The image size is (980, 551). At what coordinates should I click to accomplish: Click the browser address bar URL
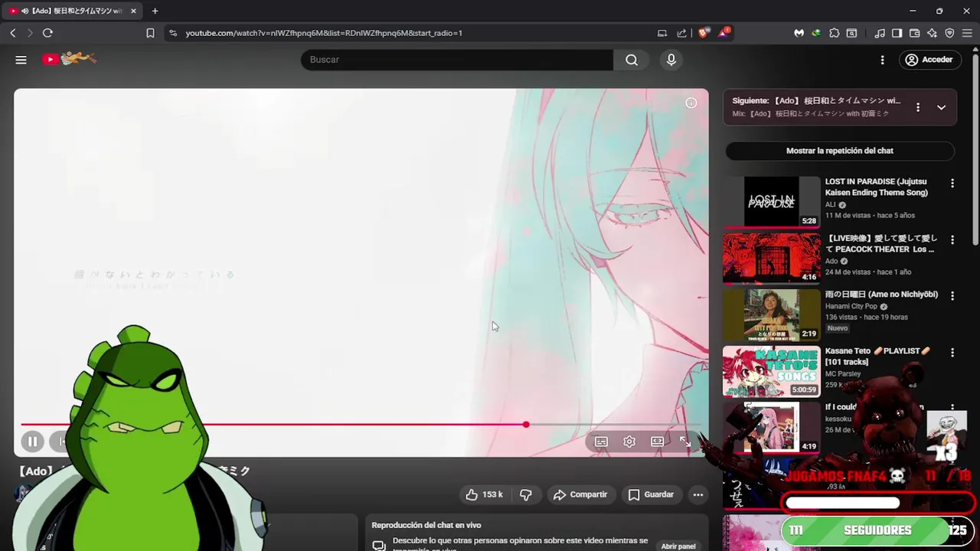click(324, 33)
